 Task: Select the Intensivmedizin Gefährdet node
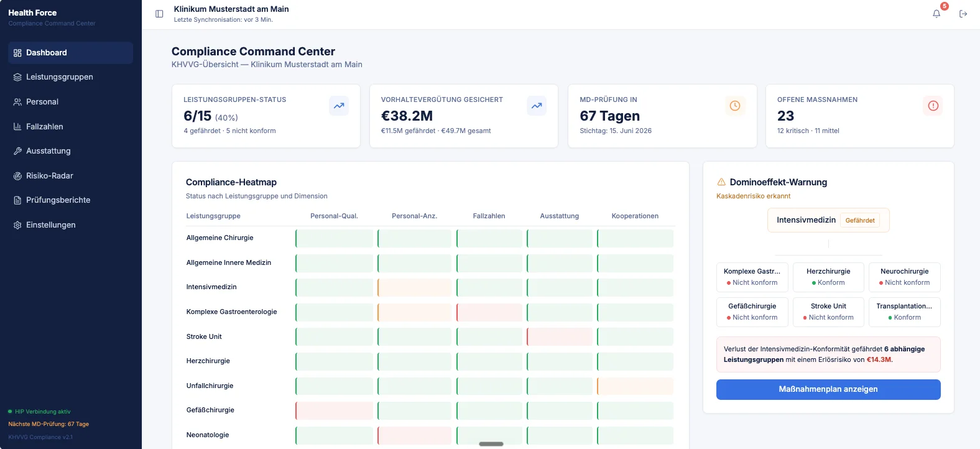(x=828, y=220)
